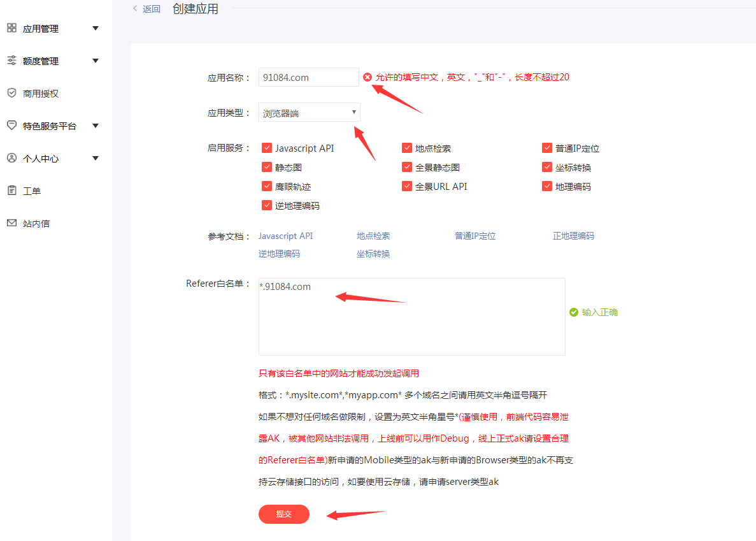Viewport: 756px width, 541px height.
Task: Open the 应用类型 dropdown showing 浏览器端
Action: click(309, 113)
